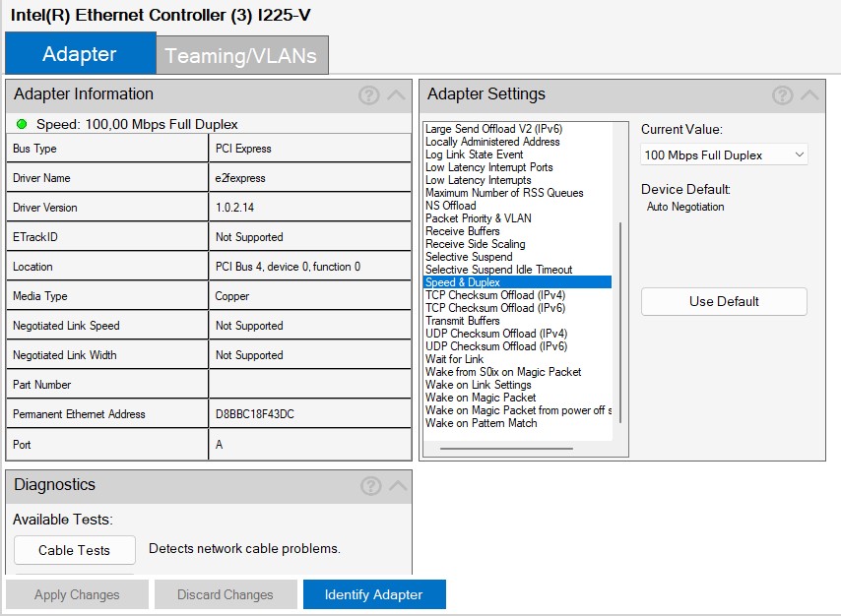Collapse the Adapter Information panel
This screenshot has width=841, height=616.
click(x=396, y=95)
